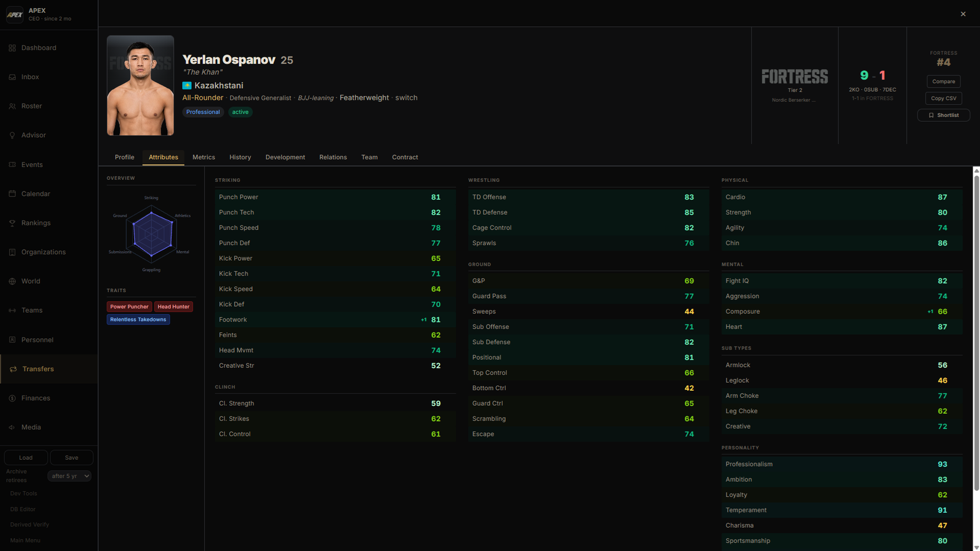Open the Development tab
Screen dimensions: 980x551
[x=285, y=157]
